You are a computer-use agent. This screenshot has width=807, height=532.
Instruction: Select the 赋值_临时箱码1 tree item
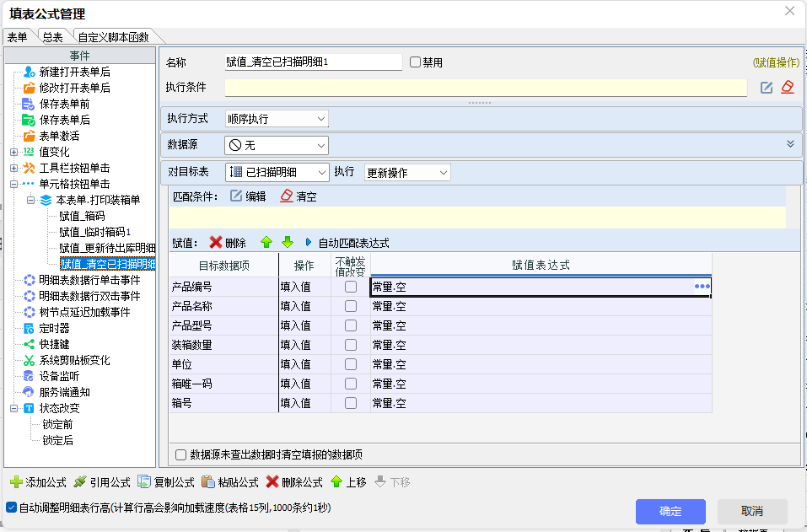tap(94, 232)
